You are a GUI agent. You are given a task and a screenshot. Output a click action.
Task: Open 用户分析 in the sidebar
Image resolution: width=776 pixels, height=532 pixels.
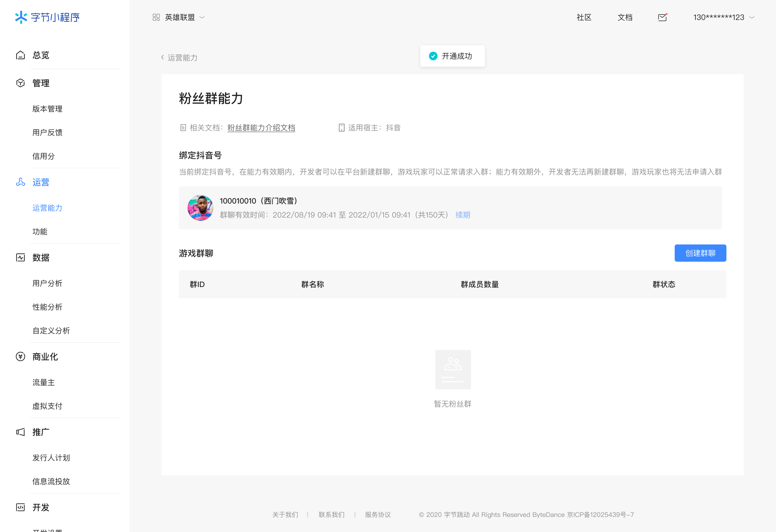tap(47, 283)
